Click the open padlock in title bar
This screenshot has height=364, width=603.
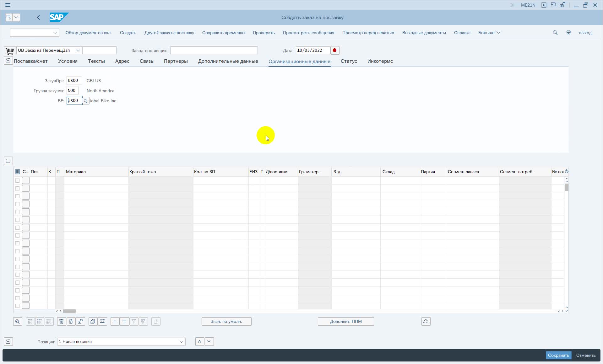pyautogui.click(x=563, y=5)
